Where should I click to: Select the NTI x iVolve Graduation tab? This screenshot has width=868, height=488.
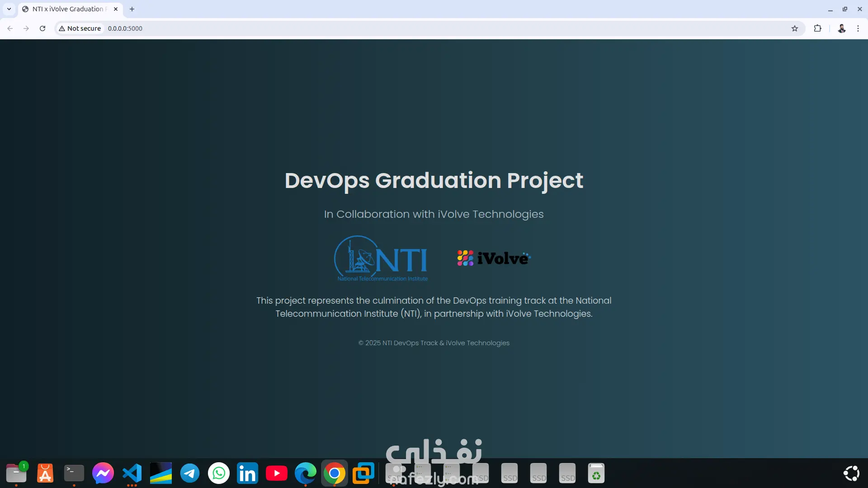click(x=70, y=9)
